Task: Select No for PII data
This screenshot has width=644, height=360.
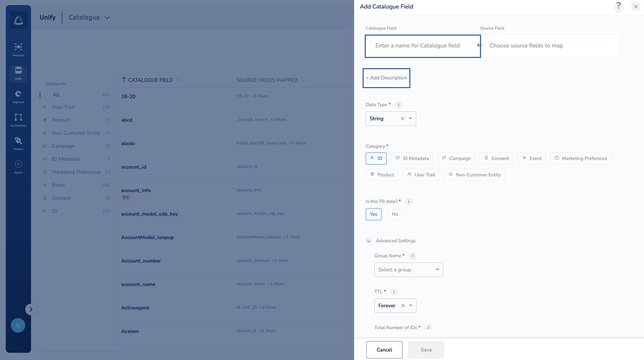Action: click(x=395, y=214)
